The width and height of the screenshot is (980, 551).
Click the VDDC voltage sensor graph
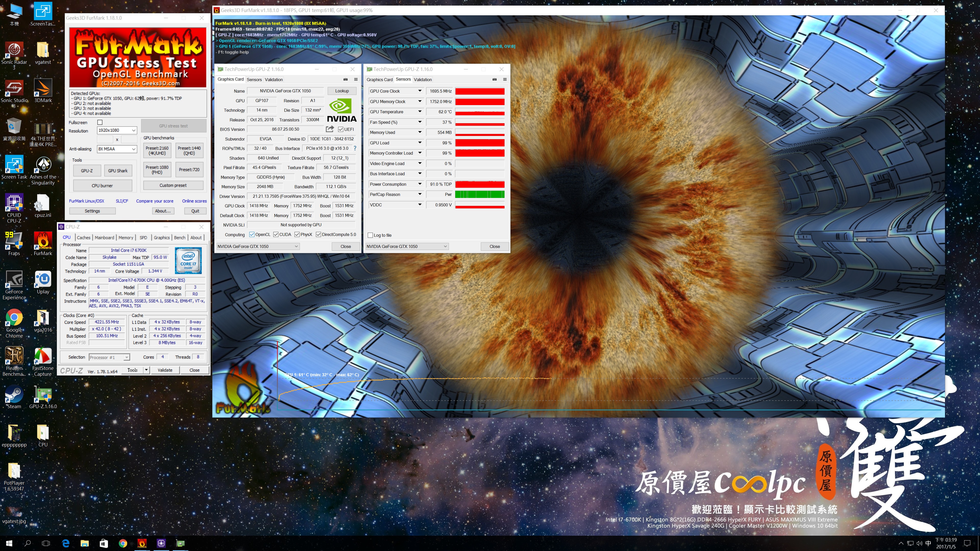coord(480,205)
